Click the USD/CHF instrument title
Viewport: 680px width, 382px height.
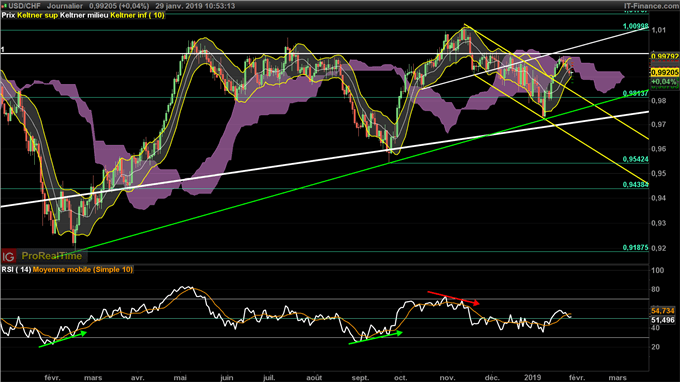24,6
